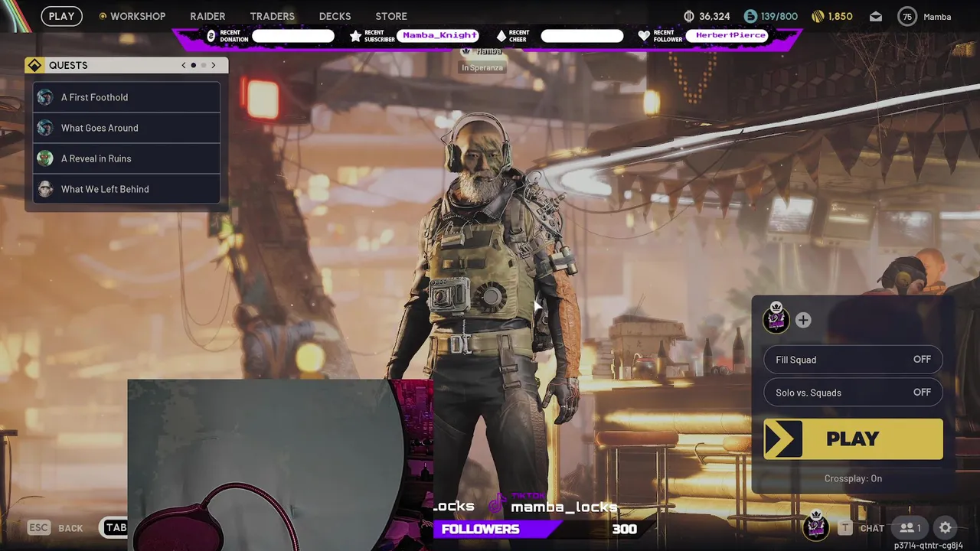The width and height of the screenshot is (980, 551).
Task: Click the yellow PLAY button
Action: pos(853,439)
